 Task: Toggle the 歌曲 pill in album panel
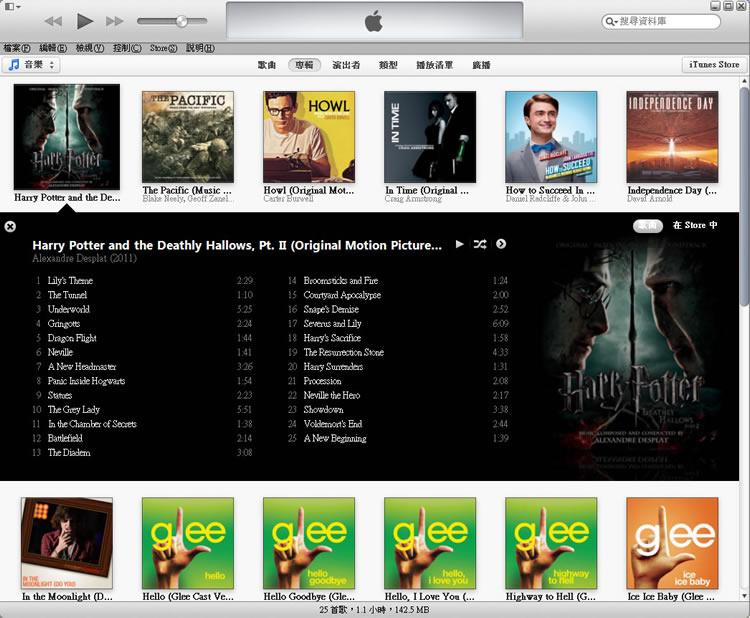648,226
